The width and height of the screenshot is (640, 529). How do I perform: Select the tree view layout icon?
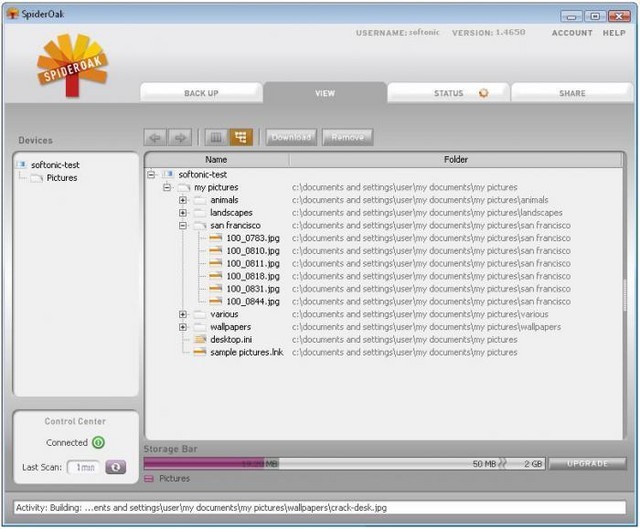(x=240, y=137)
